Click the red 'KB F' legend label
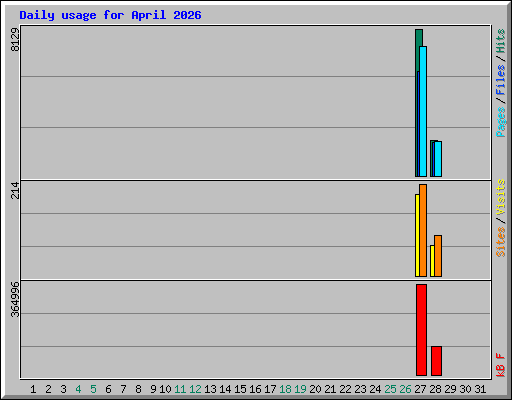The width and height of the screenshot is (512, 400). [x=501, y=365]
